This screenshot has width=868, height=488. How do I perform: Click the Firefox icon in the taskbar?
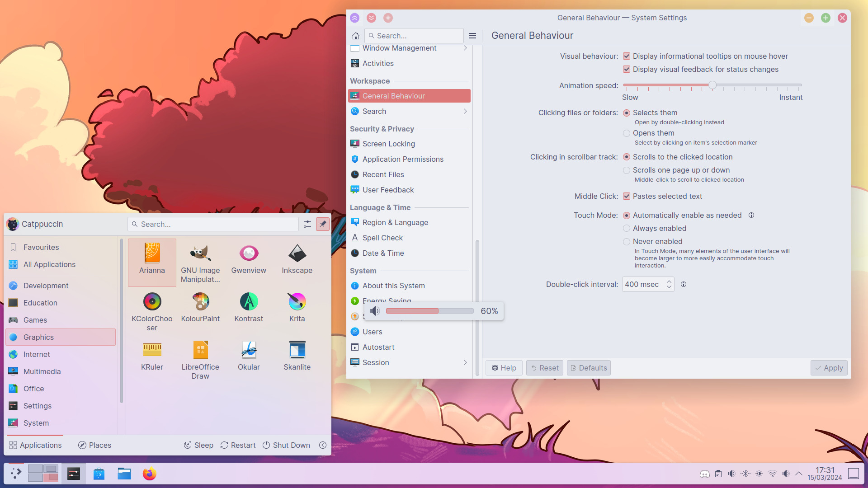[x=149, y=474]
